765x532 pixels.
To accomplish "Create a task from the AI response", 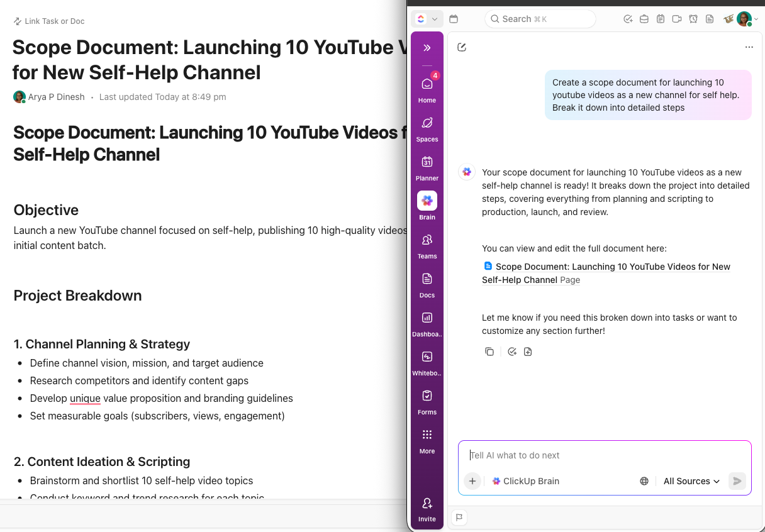I will 511,351.
